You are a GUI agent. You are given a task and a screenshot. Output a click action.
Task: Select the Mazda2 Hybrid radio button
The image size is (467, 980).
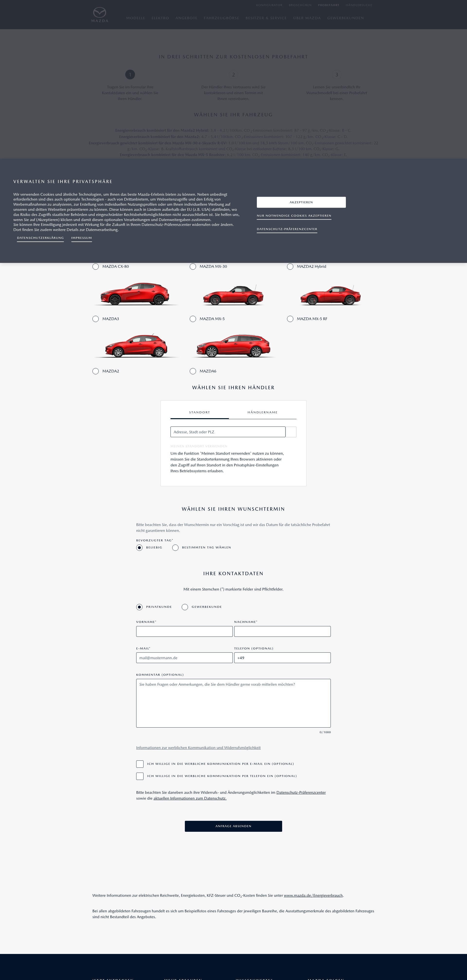pos(290,266)
